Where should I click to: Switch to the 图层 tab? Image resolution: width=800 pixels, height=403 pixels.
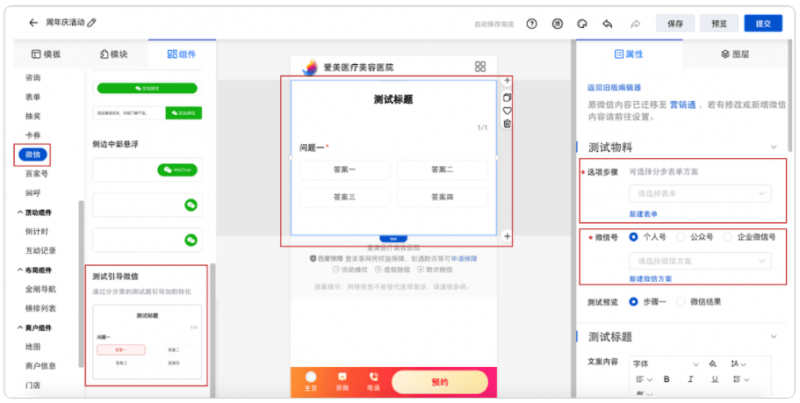(735, 54)
